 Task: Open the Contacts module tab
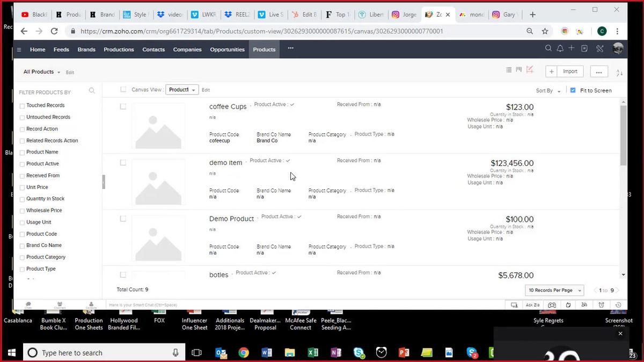click(x=153, y=49)
